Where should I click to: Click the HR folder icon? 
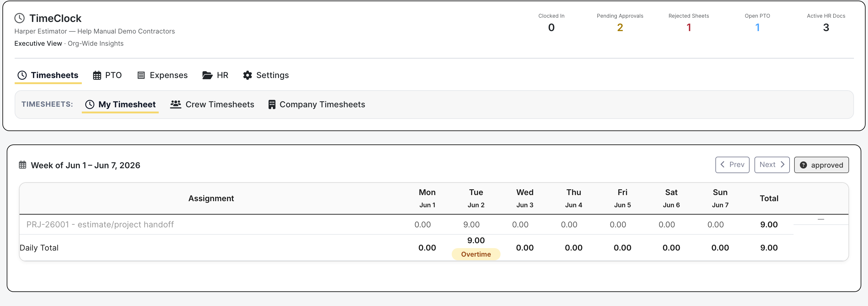tap(207, 75)
